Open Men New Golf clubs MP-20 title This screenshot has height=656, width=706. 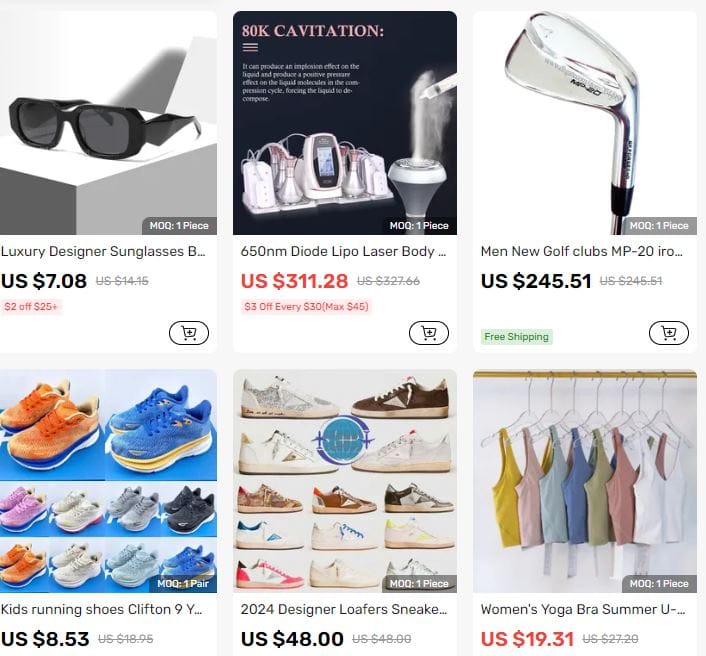click(582, 251)
